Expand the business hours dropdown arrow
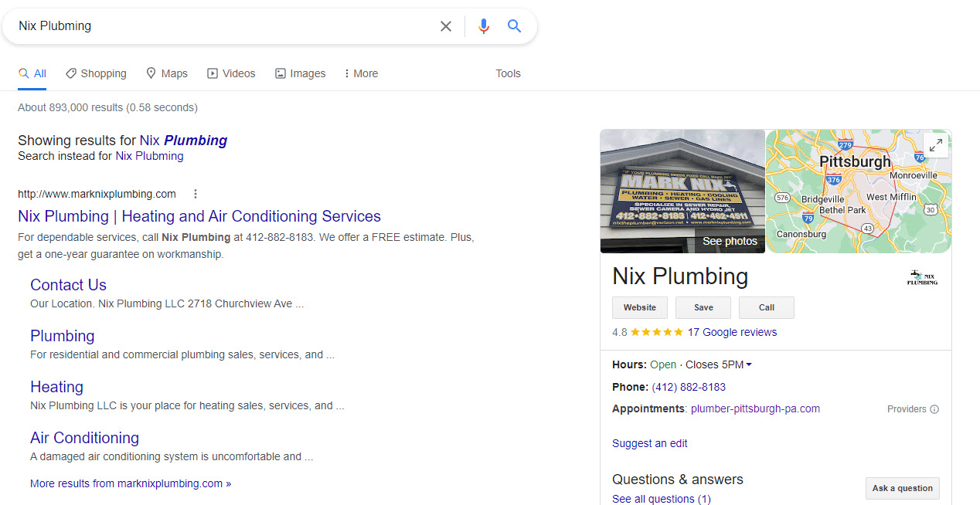 click(749, 364)
